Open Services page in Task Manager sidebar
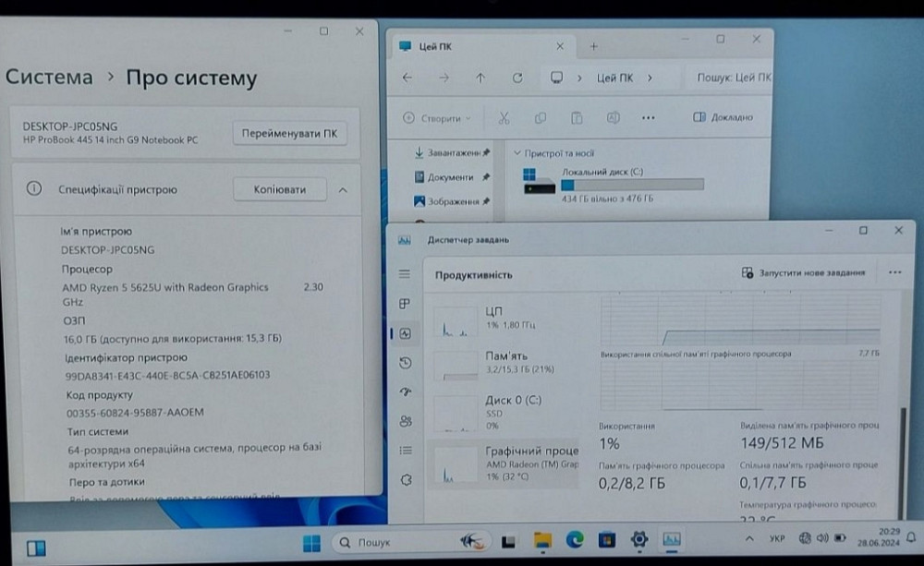The width and height of the screenshot is (924, 566). pos(405,480)
